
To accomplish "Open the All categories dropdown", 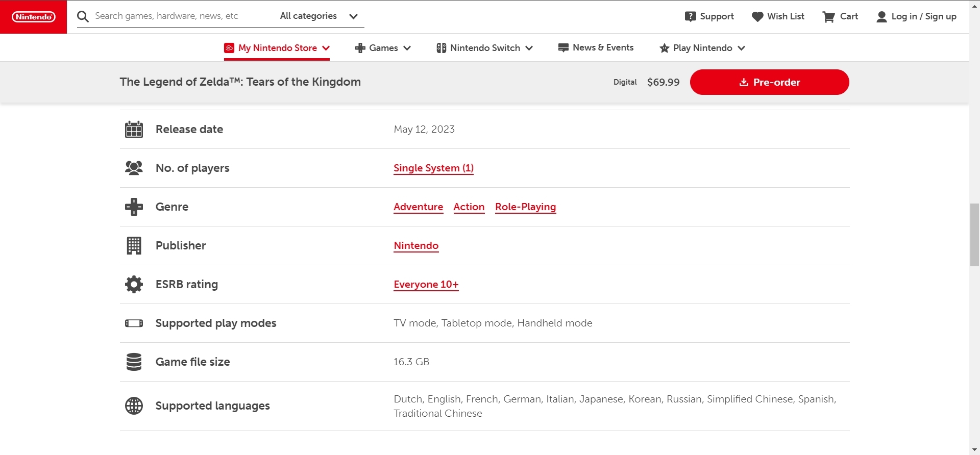I will (x=319, y=16).
